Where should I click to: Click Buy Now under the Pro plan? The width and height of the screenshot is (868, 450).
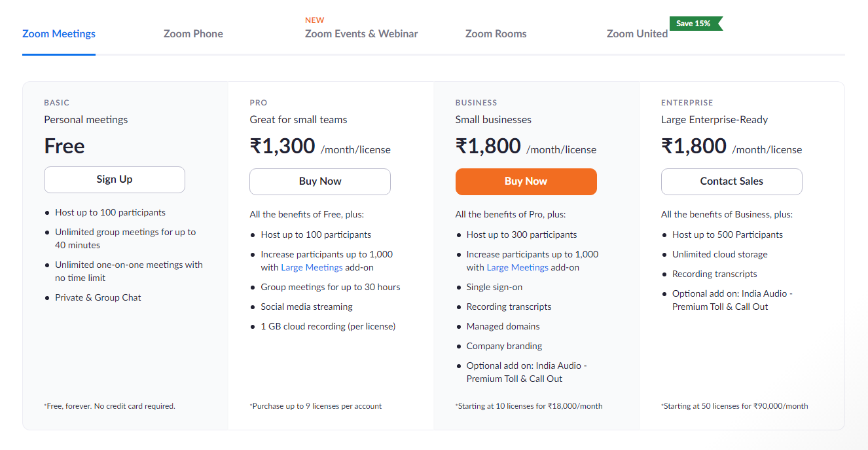tap(320, 181)
